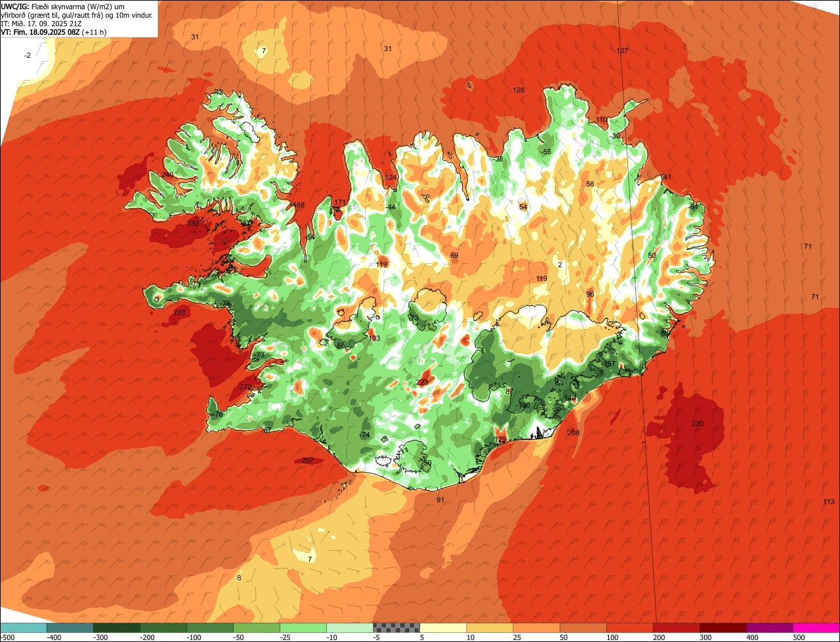Click the '240' value on Westfjords

click(x=168, y=175)
